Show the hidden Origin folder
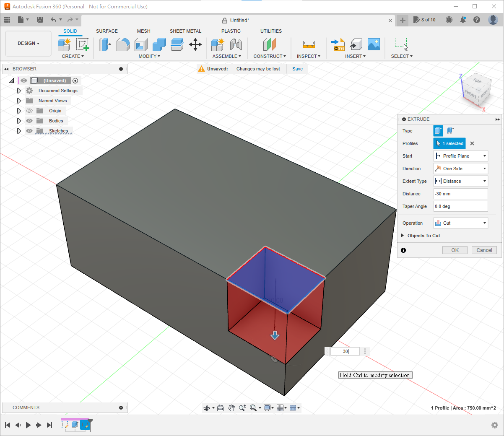The height and width of the screenshot is (436, 504). 29,111
